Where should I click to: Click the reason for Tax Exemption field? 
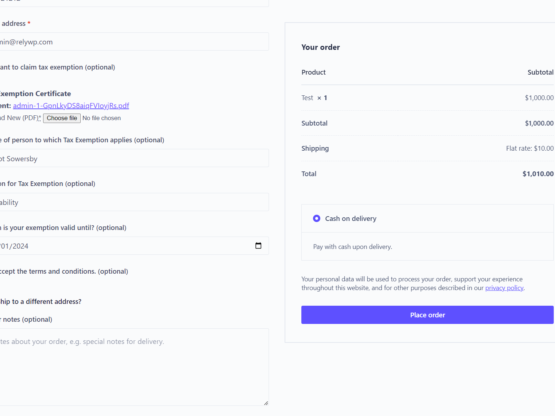[133, 202]
